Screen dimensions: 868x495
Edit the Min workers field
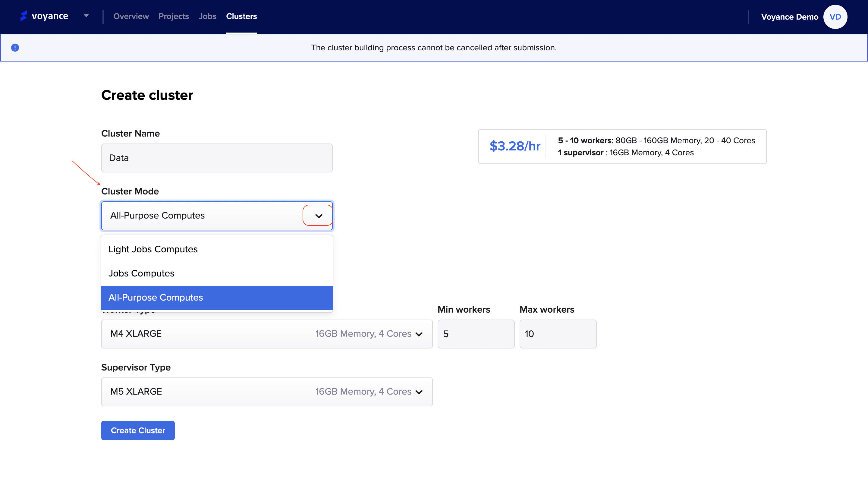476,334
